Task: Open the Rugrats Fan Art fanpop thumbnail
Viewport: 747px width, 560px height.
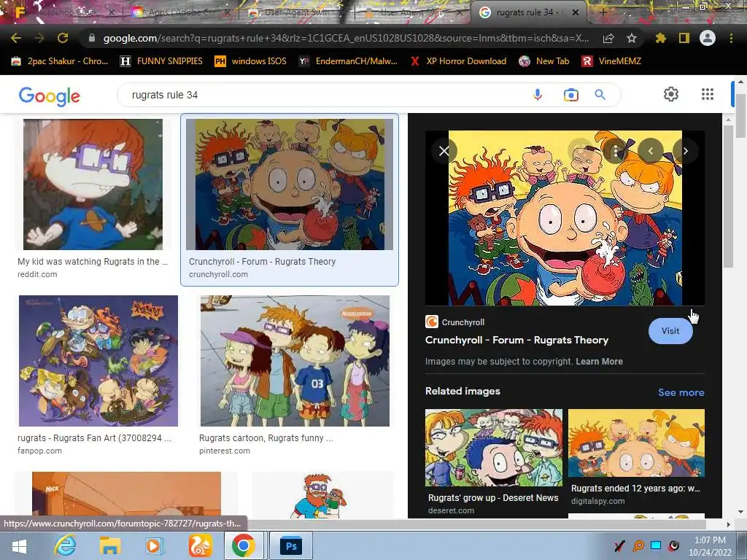Action: pos(98,360)
